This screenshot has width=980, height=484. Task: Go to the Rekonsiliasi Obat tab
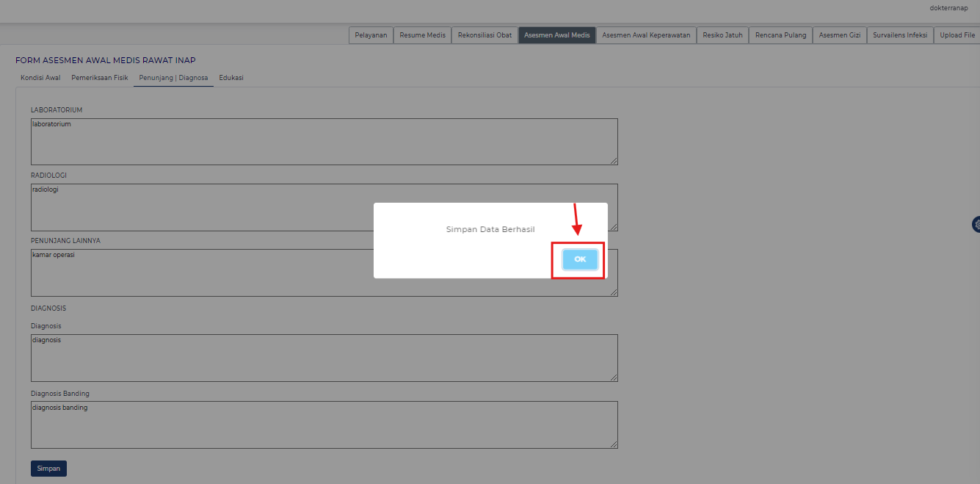(x=484, y=35)
